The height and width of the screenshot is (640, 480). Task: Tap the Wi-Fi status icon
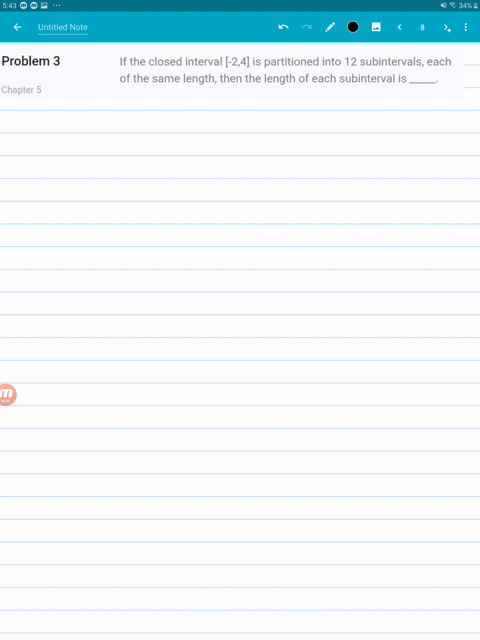click(x=452, y=5)
